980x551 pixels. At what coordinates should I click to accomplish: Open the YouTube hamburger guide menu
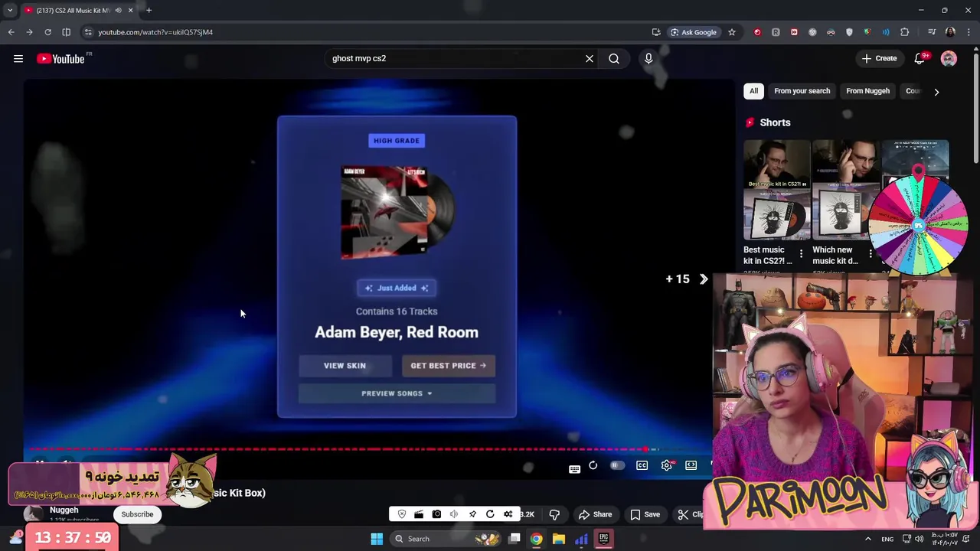(18, 59)
